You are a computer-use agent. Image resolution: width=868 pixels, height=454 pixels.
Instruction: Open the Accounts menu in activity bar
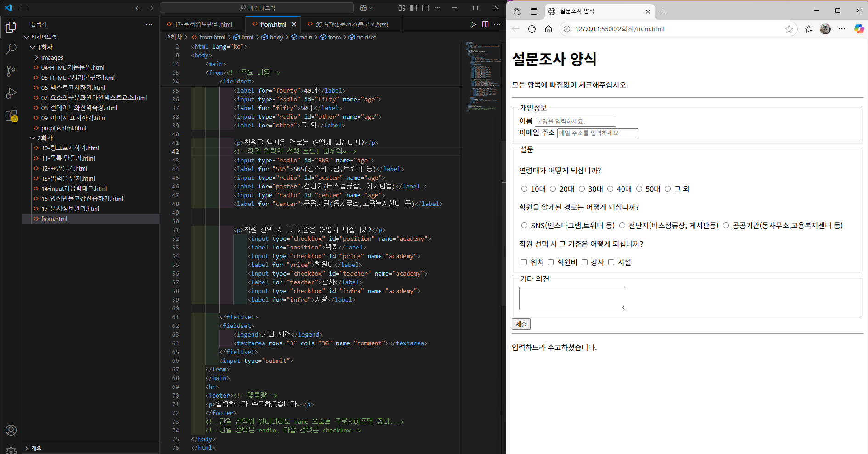point(11,430)
